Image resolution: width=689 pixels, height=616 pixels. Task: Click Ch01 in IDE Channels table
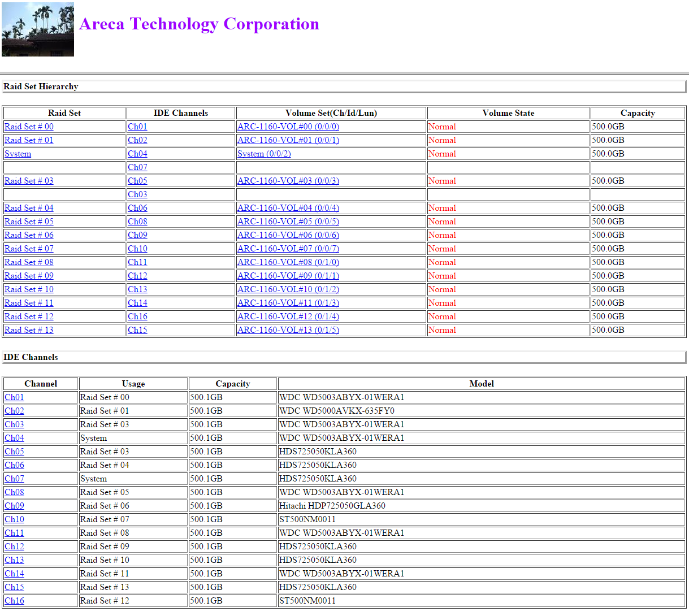14,397
